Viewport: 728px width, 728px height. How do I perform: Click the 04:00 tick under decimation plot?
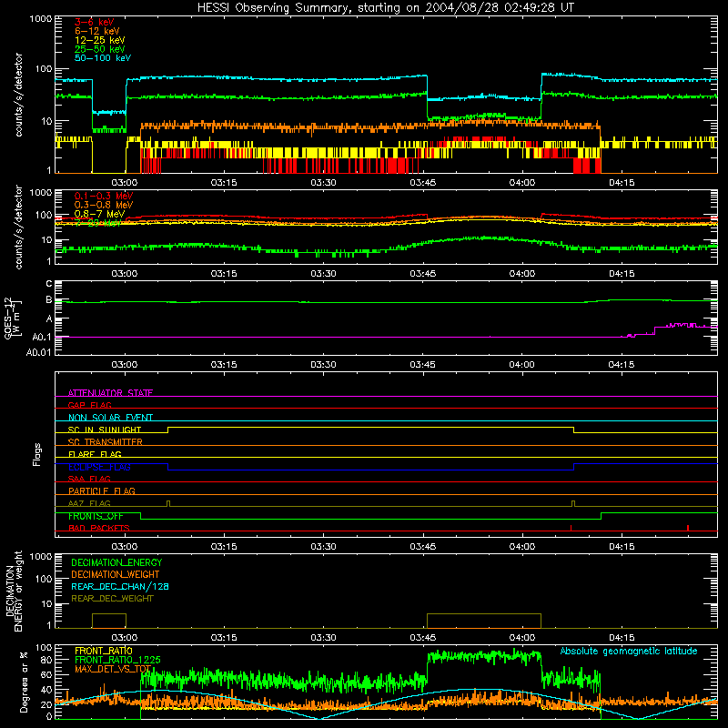(x=521, y=638)
